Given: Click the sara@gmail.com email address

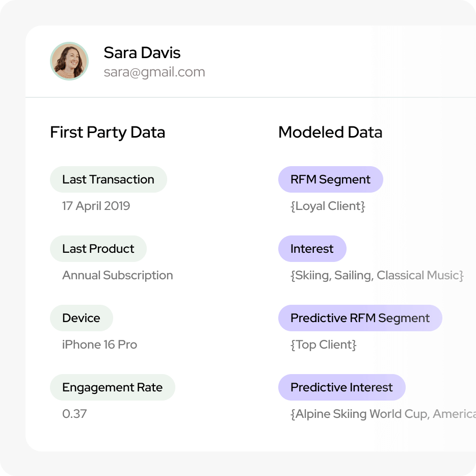Looking at the screenshot, I should [x=154, y=72].
